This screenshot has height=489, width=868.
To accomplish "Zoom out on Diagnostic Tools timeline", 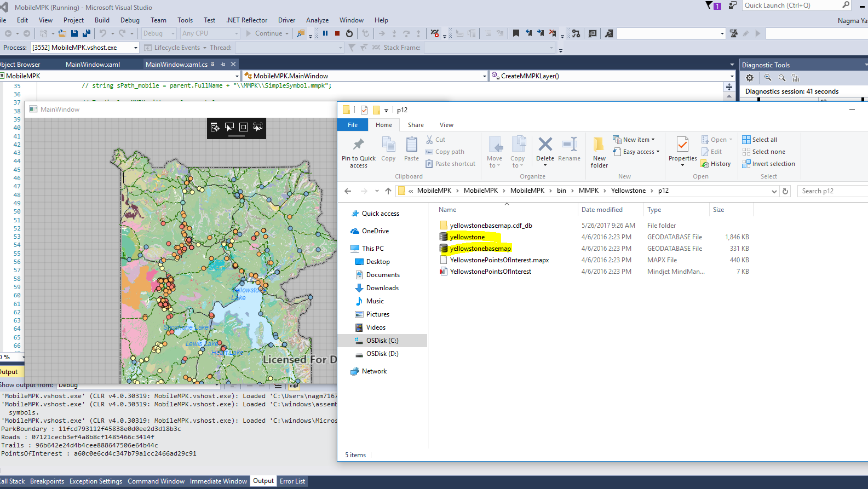I will point(782,78).
